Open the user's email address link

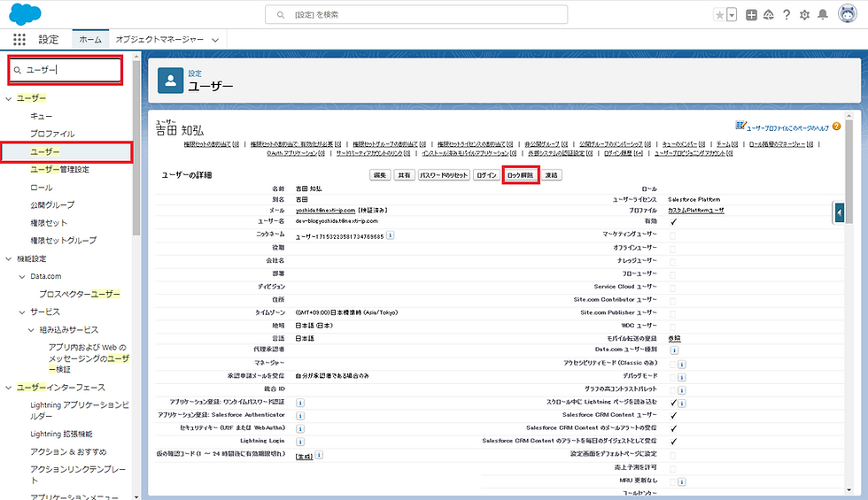click(325, 211)
